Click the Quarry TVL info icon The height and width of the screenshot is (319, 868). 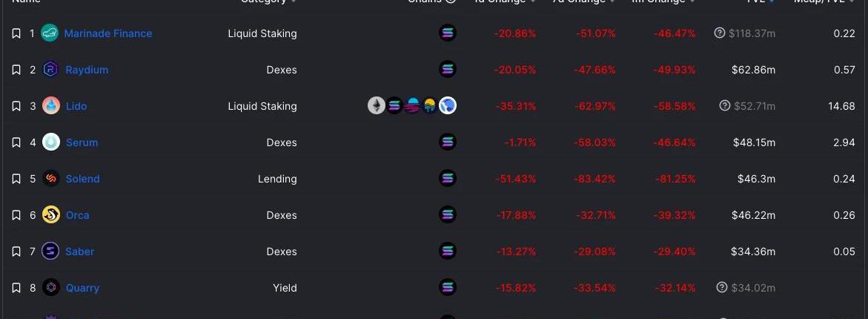tap(722, 287)
